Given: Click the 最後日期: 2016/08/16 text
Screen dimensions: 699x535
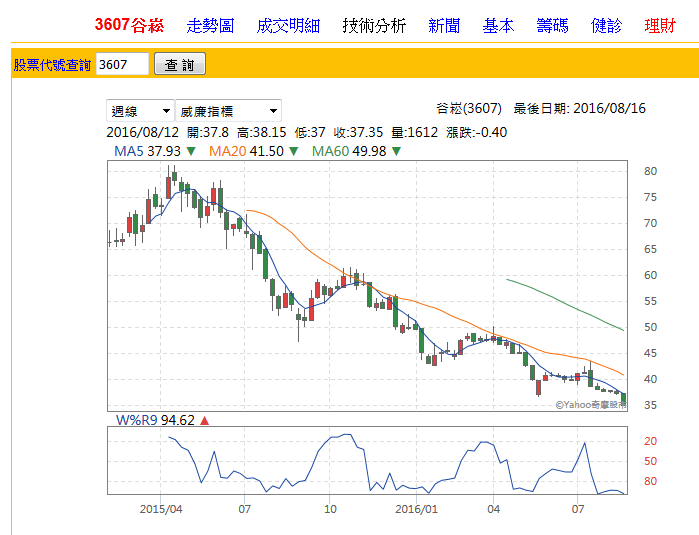Looking at the screenshot, I should 580,108.
